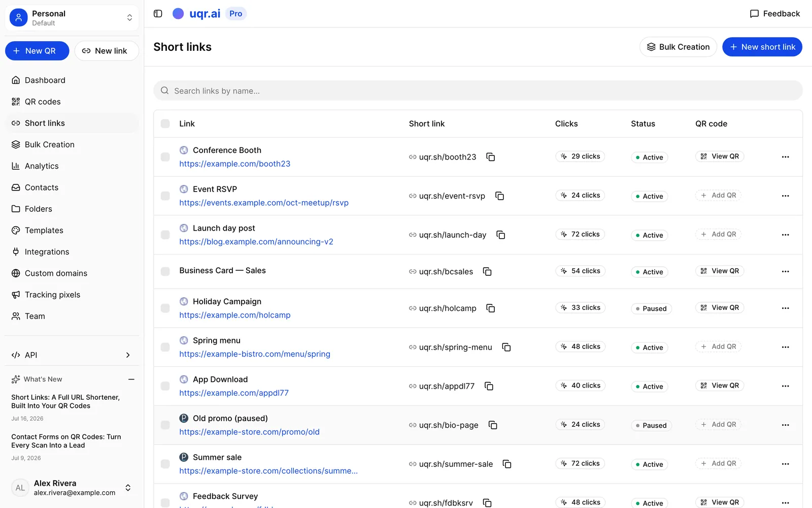The image size is (812, 508).
Task: Copy the uqr.sh/holcamp short link
Action: coord(491,308)
